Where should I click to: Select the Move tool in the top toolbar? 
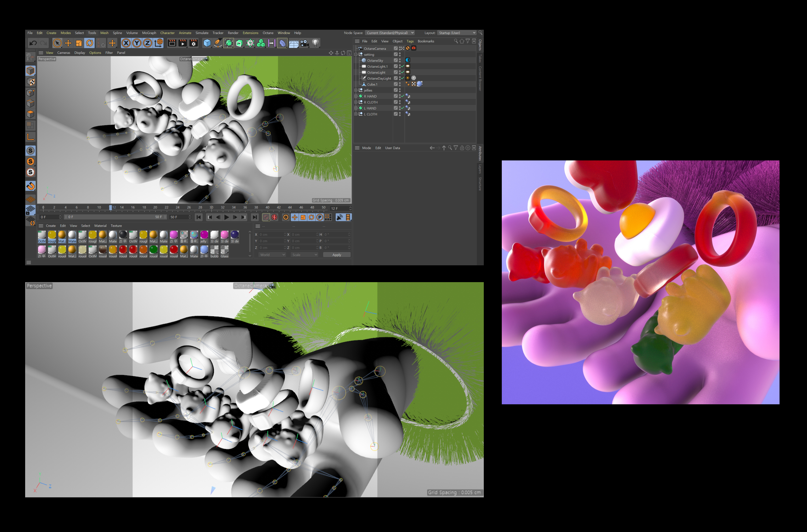pyautogui.click(x=68, y=43)
